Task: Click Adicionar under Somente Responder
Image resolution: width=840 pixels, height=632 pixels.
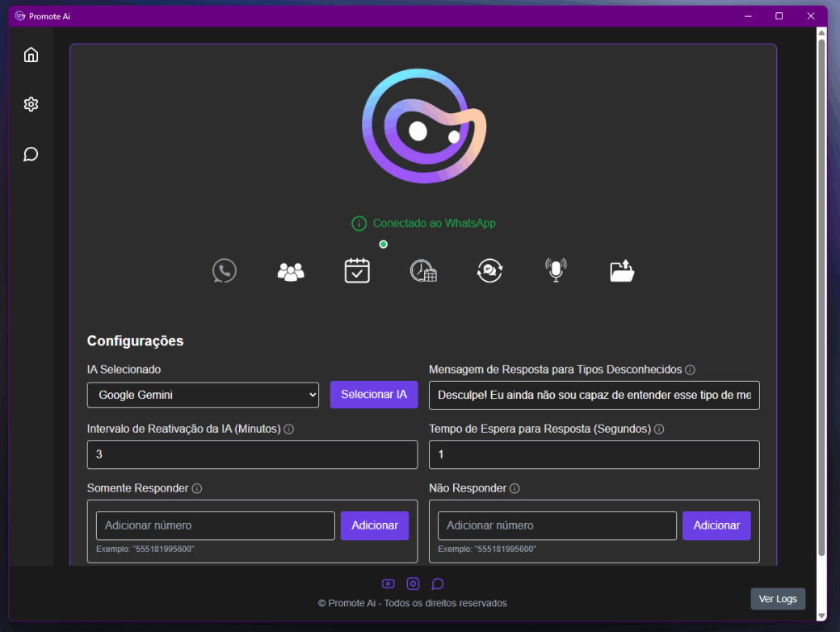Action: click(375, 525)
